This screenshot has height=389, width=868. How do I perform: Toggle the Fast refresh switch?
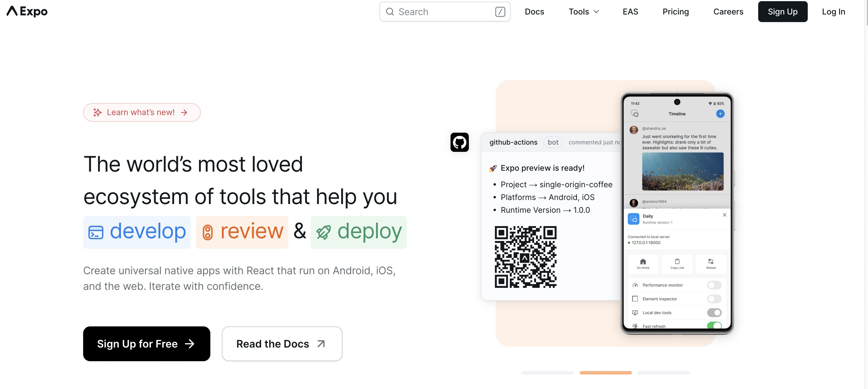714,325
